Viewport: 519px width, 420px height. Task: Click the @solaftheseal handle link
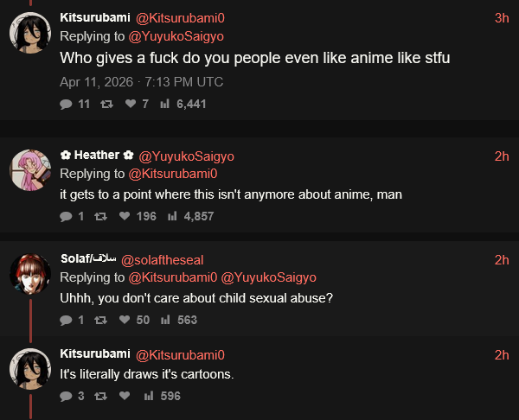pos(163,260)
